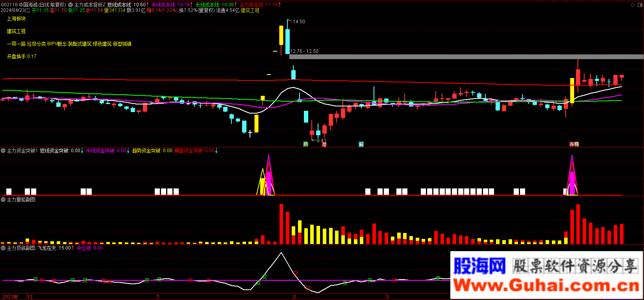644x300 pixels.
Task: Click the 上海板块 sector label
Action: (x=16, y=19)
